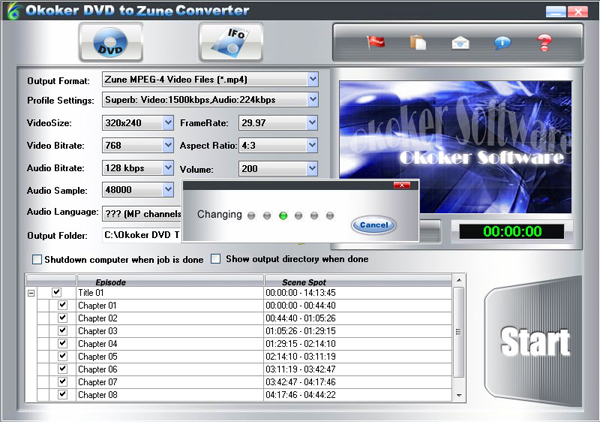Enable Show output directory when done
The image size is (600, 422).
pos(216,259)
